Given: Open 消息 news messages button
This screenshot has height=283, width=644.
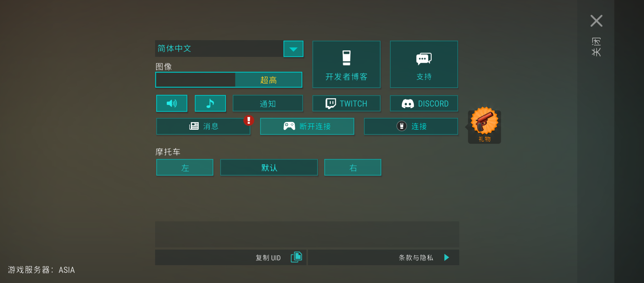Looking at the screenshot, I should [203, 126].
